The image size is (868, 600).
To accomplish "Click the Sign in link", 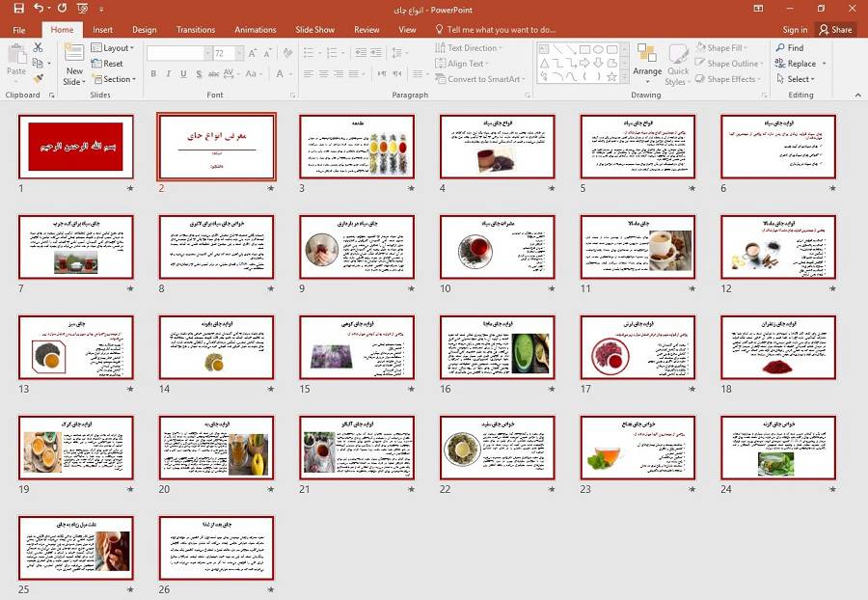I will click(x=795, y=30).
